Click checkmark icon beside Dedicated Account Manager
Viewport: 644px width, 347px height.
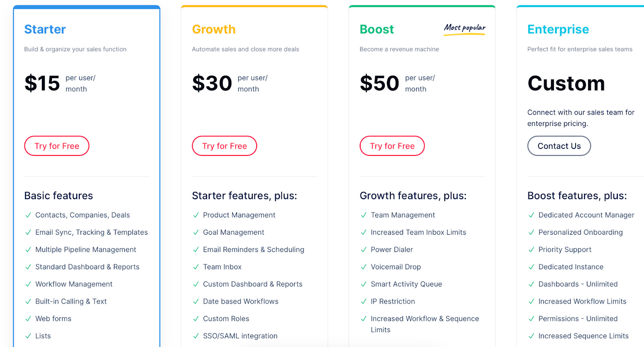(531, 215)
